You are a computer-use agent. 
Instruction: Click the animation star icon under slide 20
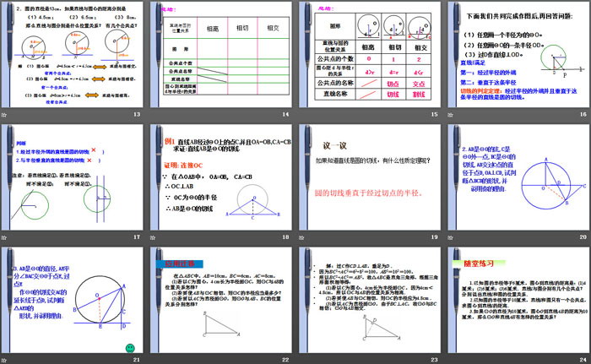pyautogui.click(x=451, y=237)
